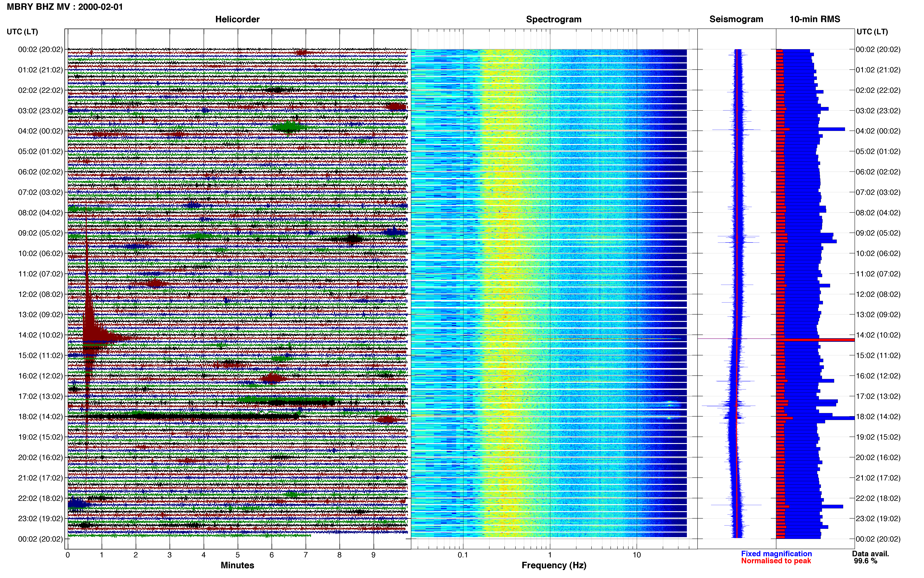
Task: Click the 'Seismogram' panel heading
Action: point(736,19)
